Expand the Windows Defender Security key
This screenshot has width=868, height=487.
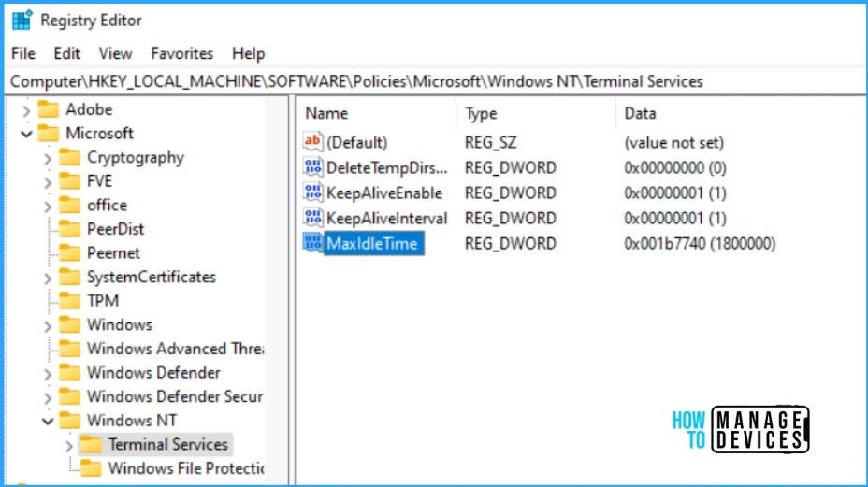48,397
